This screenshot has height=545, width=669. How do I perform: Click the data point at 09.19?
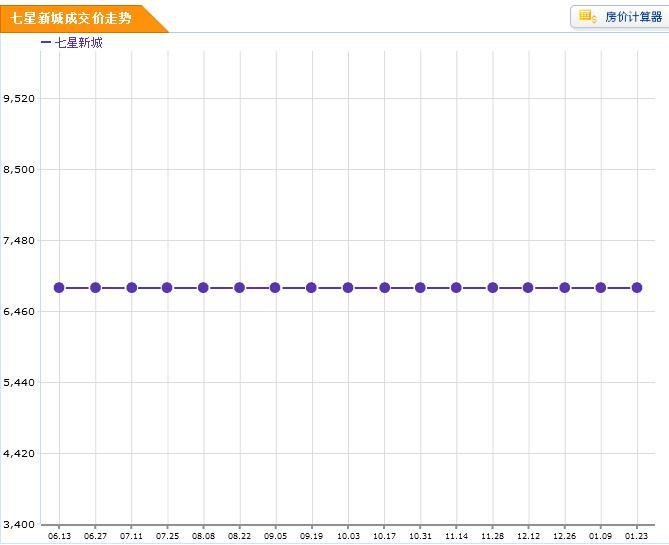point(311,288)
